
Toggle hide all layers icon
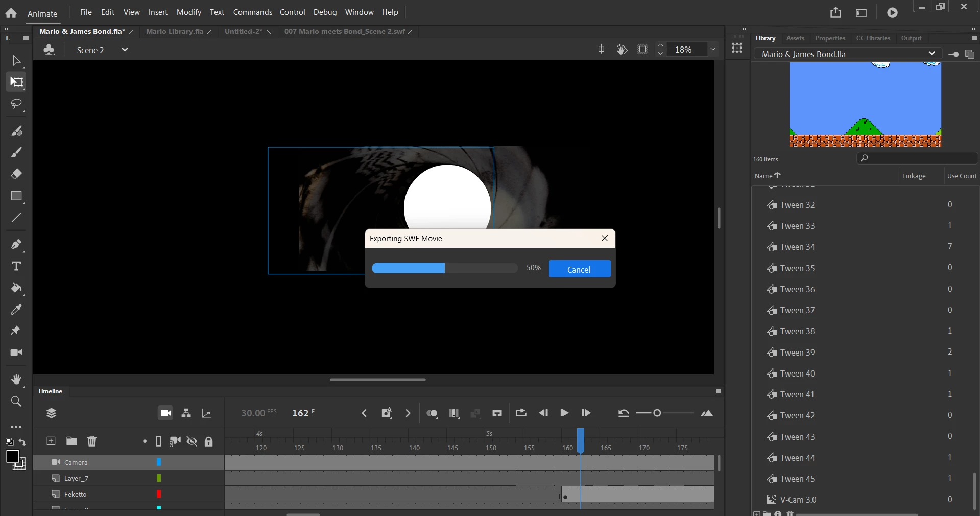[192, 441]
